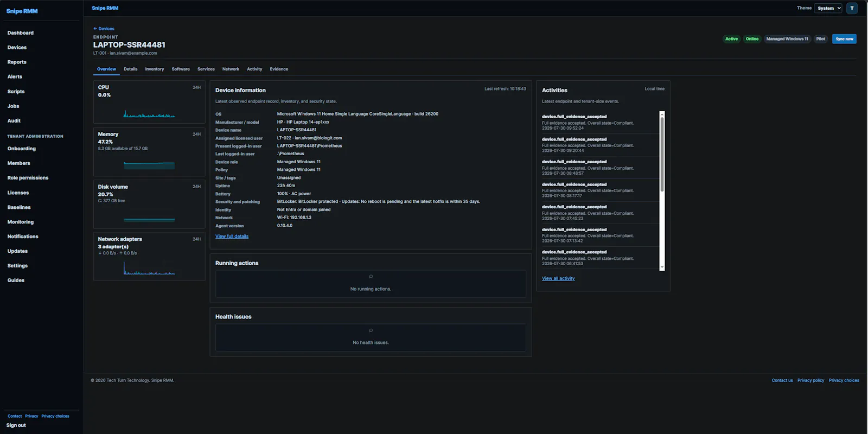Click the Network adapters chart card
Screen dimensions: 868x434
(149, 257)
